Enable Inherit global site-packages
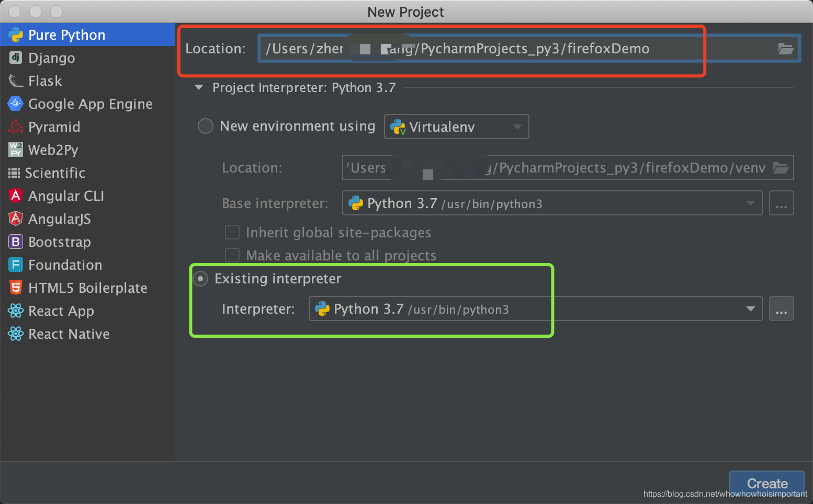813x504 pixels. [x=232, y=232]
